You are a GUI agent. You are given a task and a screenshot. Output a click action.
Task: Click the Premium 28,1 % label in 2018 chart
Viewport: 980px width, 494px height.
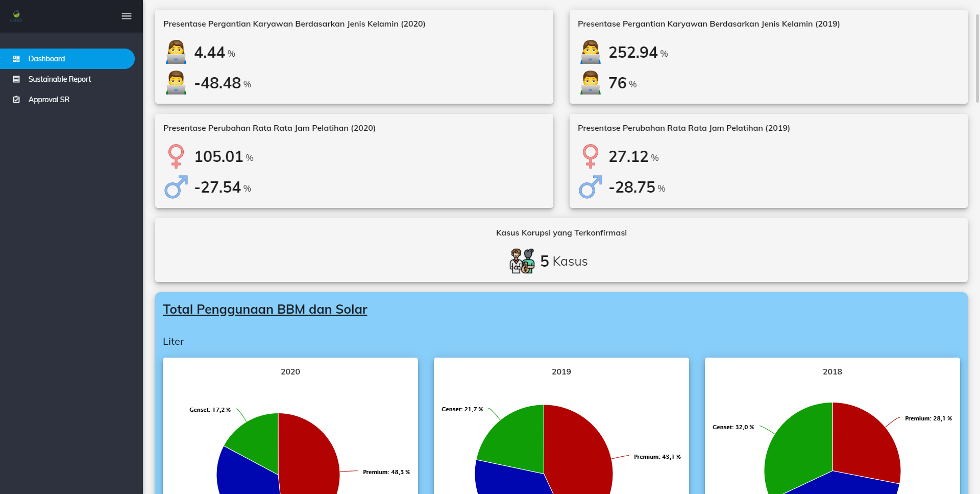point(928,418)
